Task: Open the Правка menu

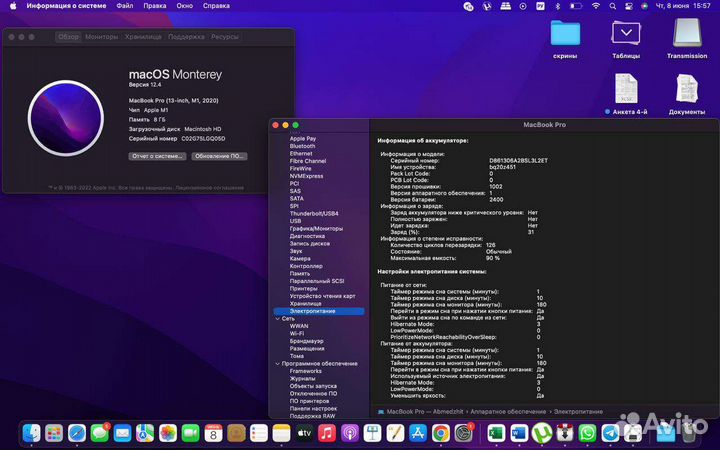Action: point(155,6)
